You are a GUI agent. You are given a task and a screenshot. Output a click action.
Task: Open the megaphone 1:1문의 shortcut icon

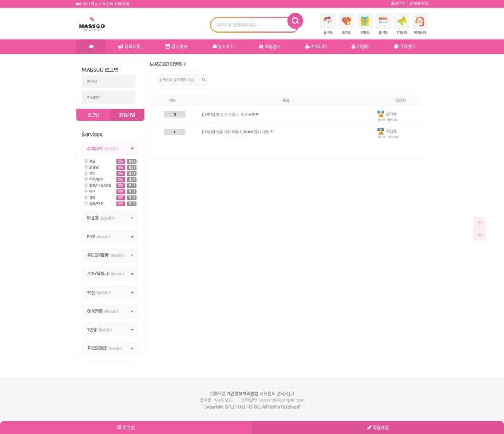[401, 21]
